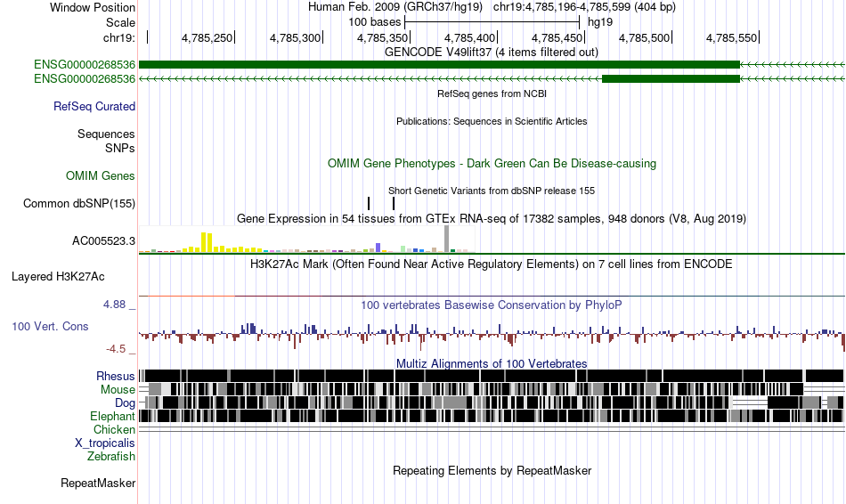Select the 4,785,400 ruler position
The height and width of the screenshot is (504, 846).
[469, 37]
